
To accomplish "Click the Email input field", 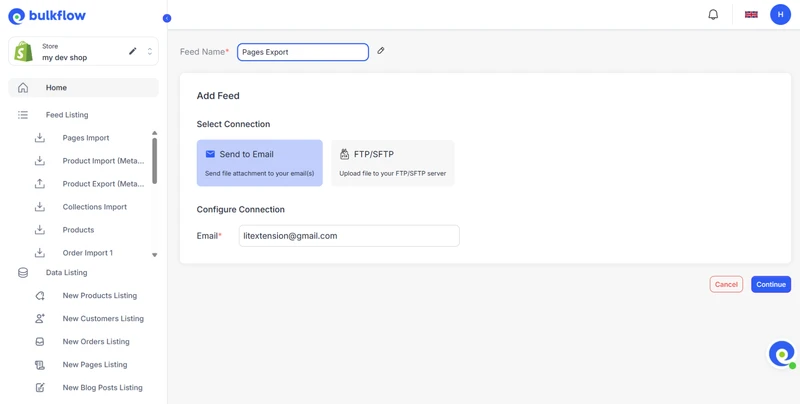I will point(349,236).
